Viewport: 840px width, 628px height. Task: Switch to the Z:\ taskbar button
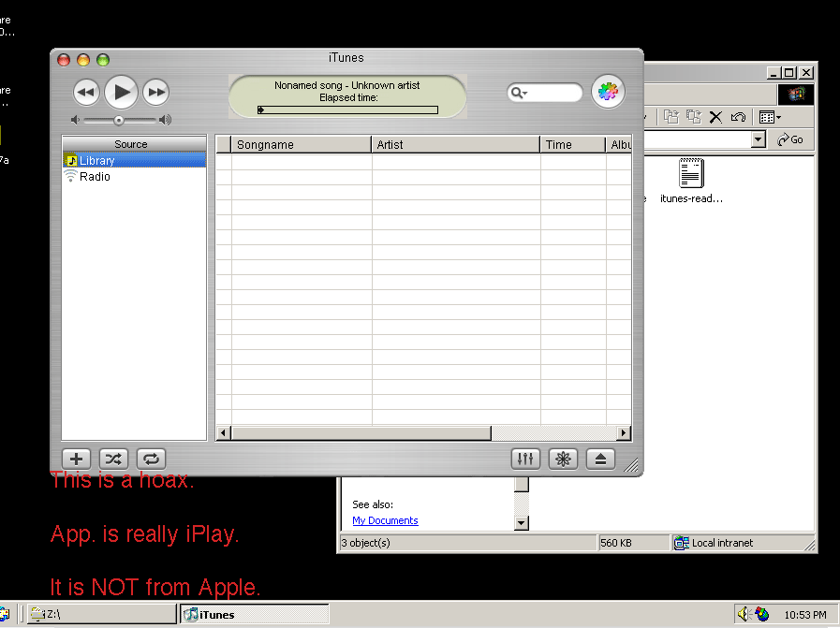(102, 614)
